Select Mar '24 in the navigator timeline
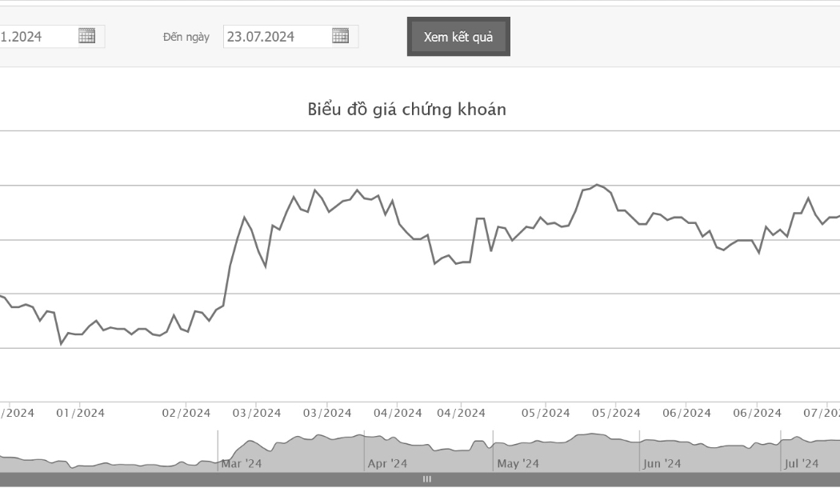The height and width of the screenshot is (504, 840). tap(242, 463)
